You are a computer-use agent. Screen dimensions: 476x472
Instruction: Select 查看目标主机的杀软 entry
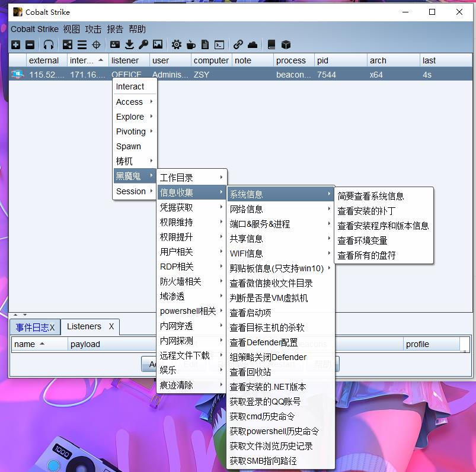tap(280, 327)
